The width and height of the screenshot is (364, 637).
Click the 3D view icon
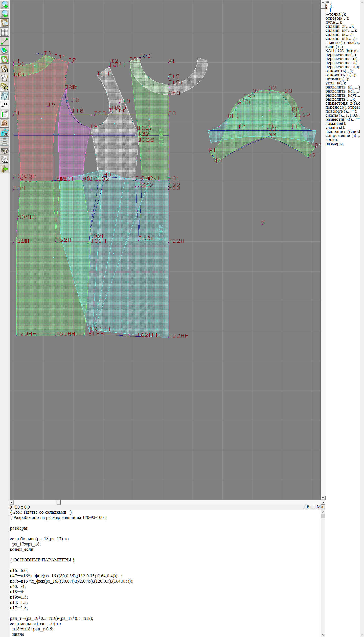pyautogui.click(x=5, y=132)
